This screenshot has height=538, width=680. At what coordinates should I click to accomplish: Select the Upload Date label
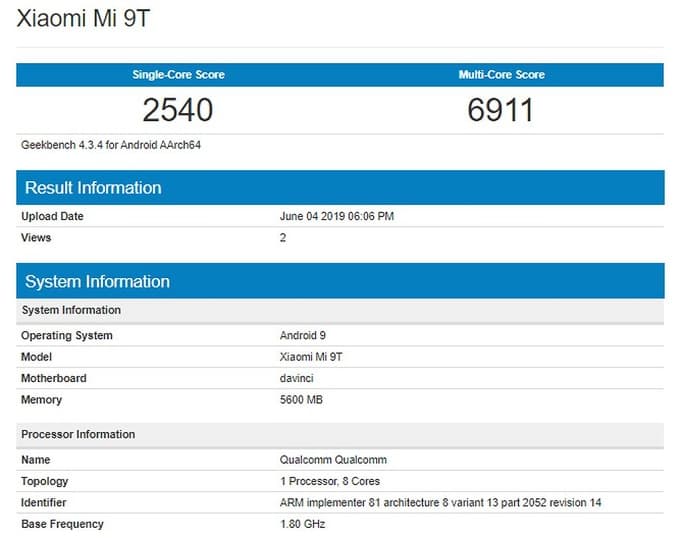52,216
